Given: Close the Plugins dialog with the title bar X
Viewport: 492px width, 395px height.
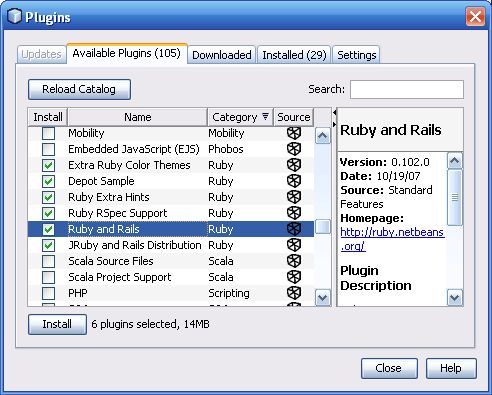Looking at the screenshot, I should [475, 16].
